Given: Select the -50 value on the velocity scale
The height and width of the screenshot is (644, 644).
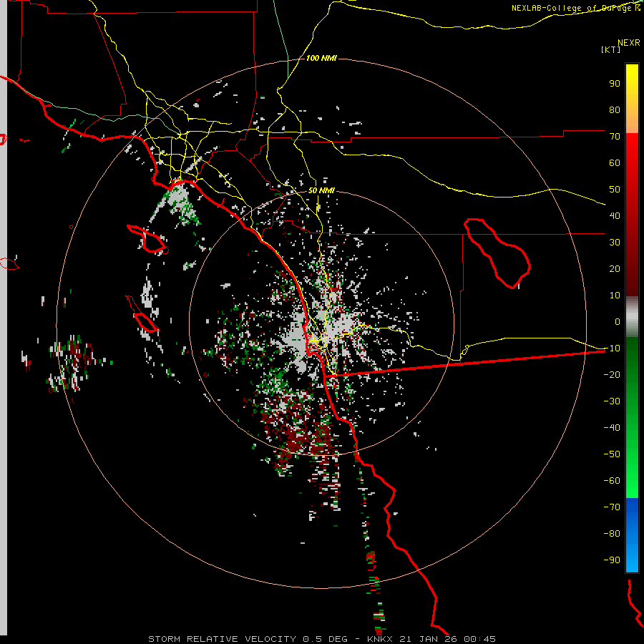Looking at the screenshot, I should click(x=612, y=454).
